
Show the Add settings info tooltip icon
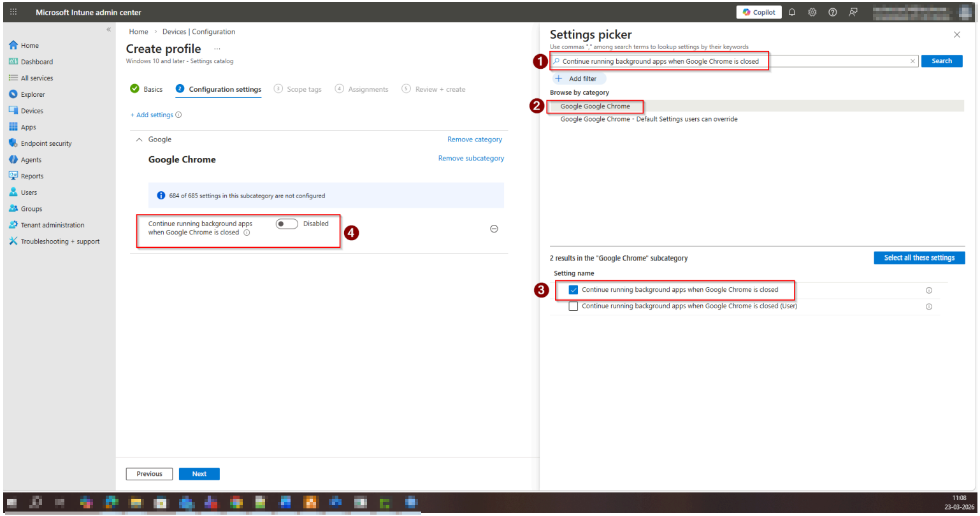click(x=178, y=115)
